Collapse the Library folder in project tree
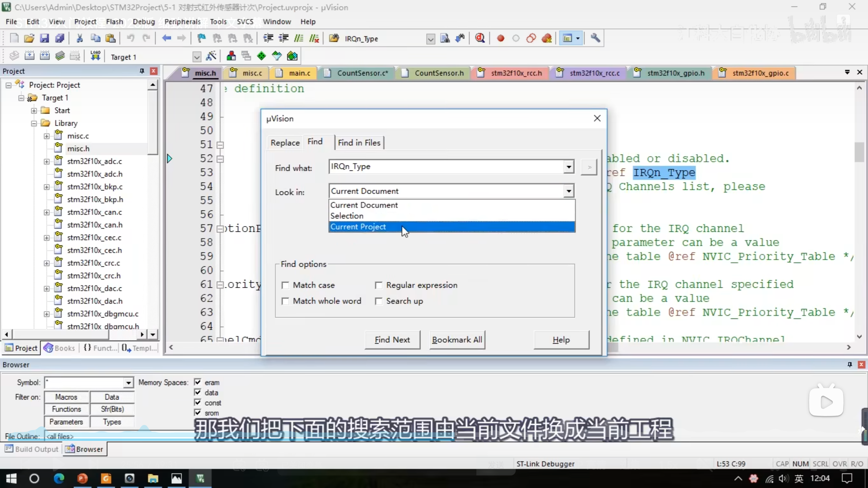Screen dimensions: 868x488 click(34, 123)
